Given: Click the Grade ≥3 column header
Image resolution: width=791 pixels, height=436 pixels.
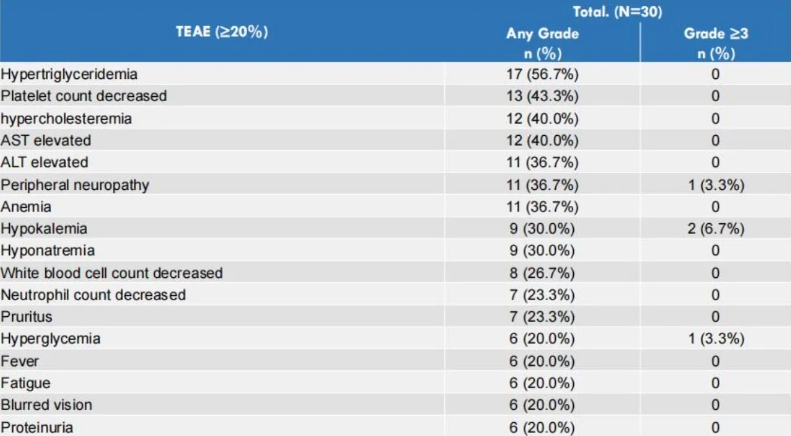Looking at the screenshot, I should click(x=715, y=42).
